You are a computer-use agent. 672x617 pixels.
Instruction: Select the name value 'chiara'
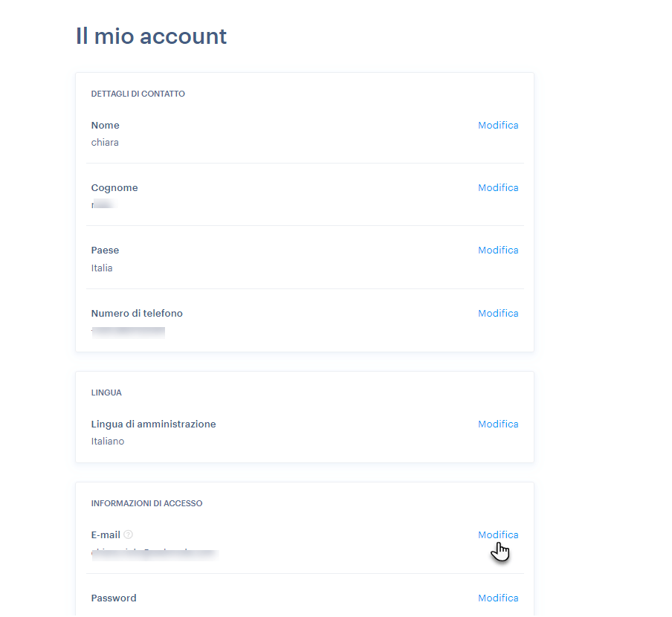click(105, 142)
